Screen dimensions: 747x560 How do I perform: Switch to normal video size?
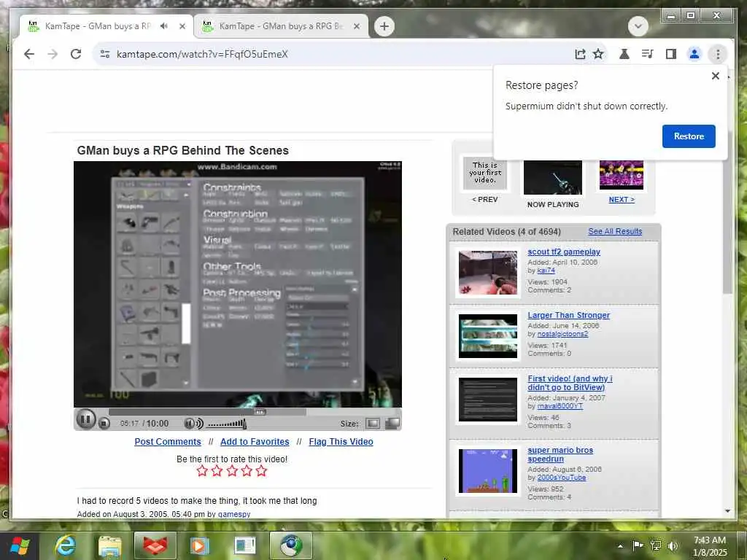coord(373,424)
